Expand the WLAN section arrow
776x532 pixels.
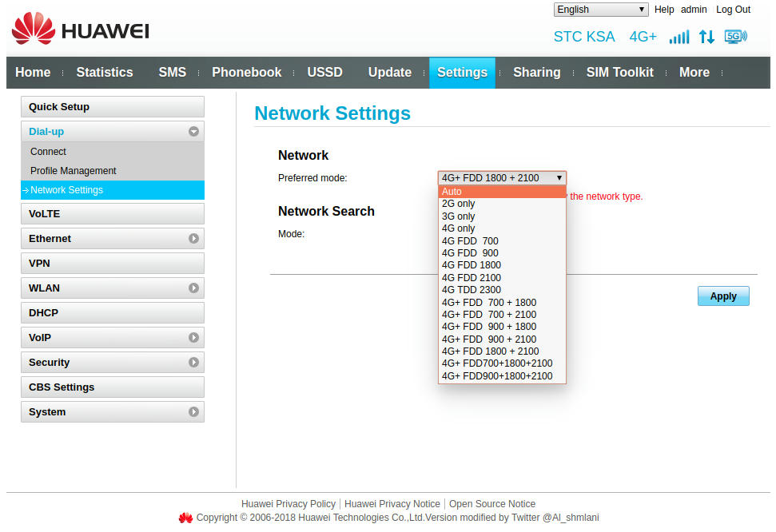click(x=193, y=288)
